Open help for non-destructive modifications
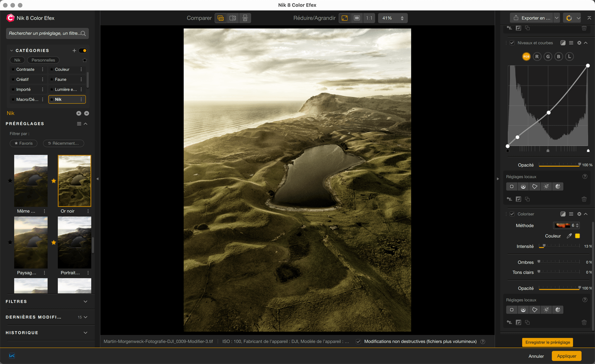 click(x=483, y=342)
